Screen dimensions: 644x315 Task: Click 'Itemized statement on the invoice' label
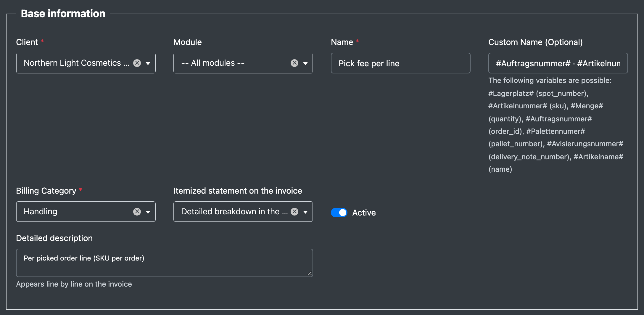pyautogui.click(x=238, y=191)
